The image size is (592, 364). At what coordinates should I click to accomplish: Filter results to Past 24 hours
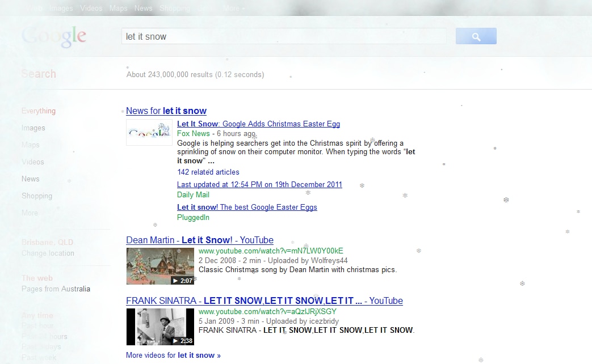coord(44,336)
